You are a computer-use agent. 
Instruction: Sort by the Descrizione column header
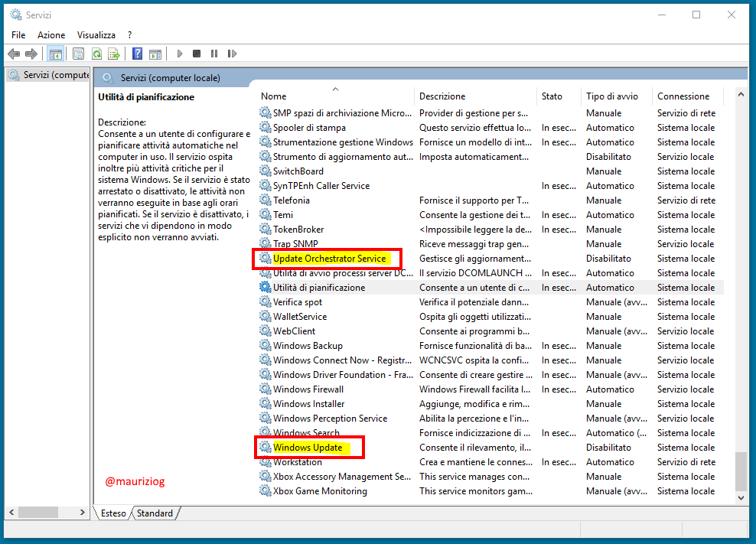pos(475,96)
